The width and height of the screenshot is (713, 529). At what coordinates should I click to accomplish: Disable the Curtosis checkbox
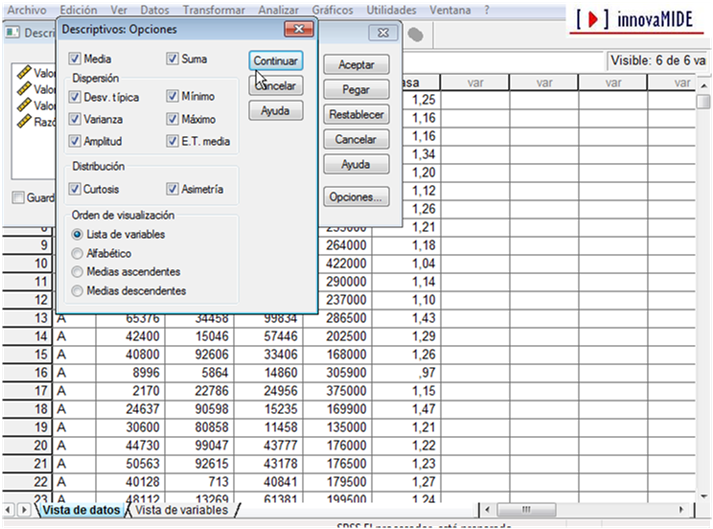pos(75,189)
